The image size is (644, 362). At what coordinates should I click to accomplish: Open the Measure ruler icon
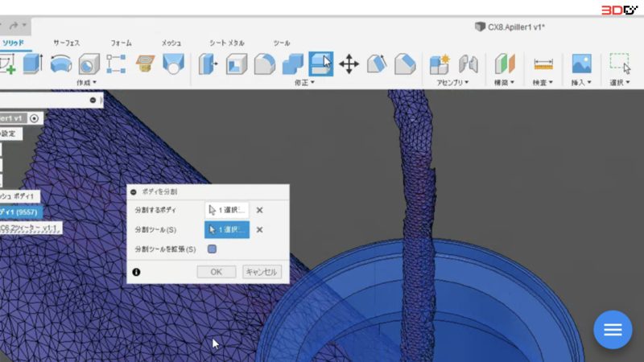coord(543,64)
